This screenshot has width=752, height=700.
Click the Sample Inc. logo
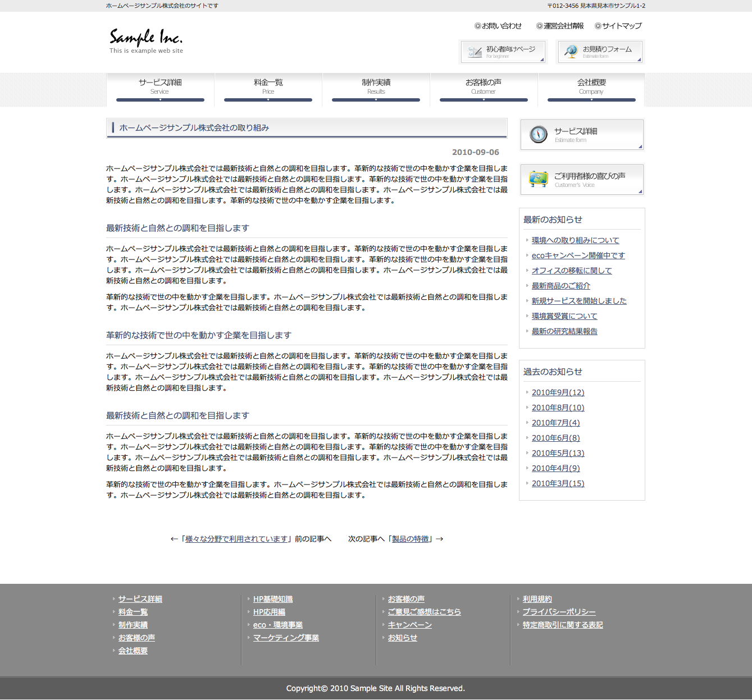pyautogui.click(x=146, y=40)
